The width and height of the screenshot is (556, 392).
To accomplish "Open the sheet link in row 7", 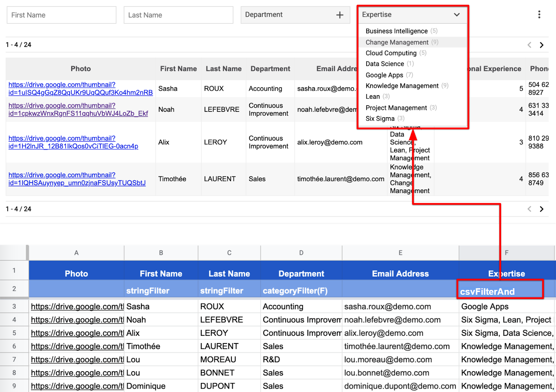I will tap(77, 360).
